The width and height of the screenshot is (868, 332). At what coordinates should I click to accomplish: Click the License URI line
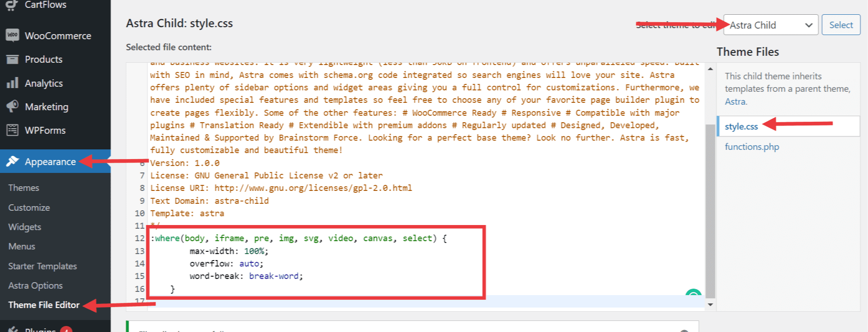click(x=281, y=188)
